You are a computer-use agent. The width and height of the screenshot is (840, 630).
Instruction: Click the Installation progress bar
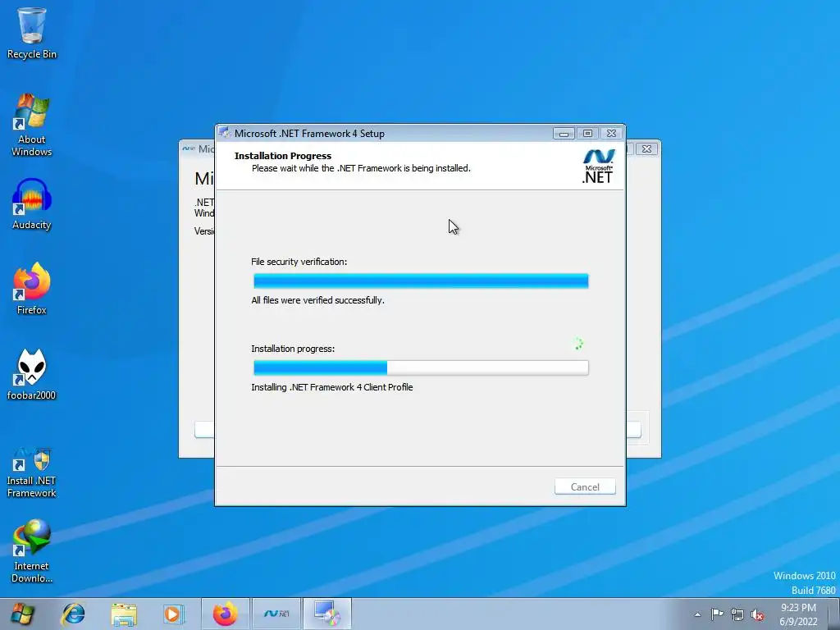tap(421, 367)
